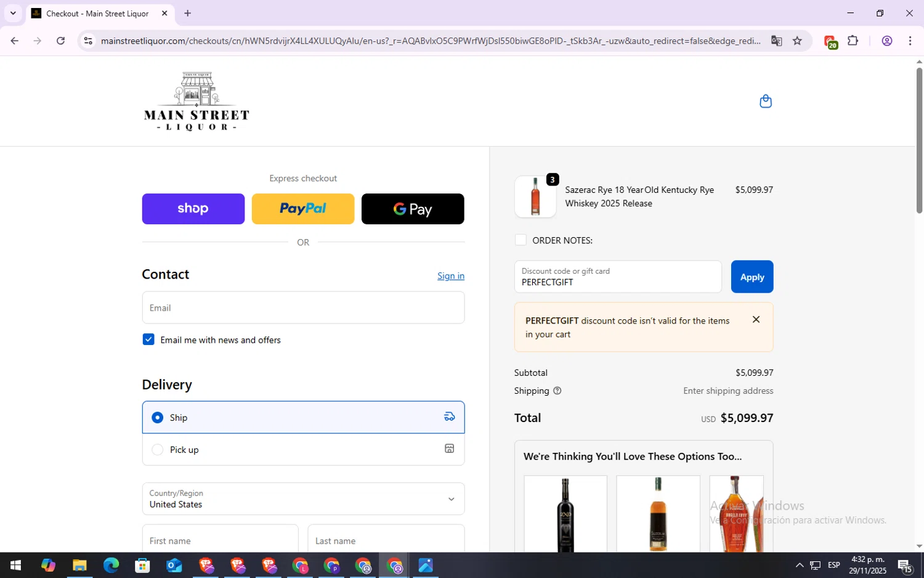Open the browser profile icon

coord(887,41)
